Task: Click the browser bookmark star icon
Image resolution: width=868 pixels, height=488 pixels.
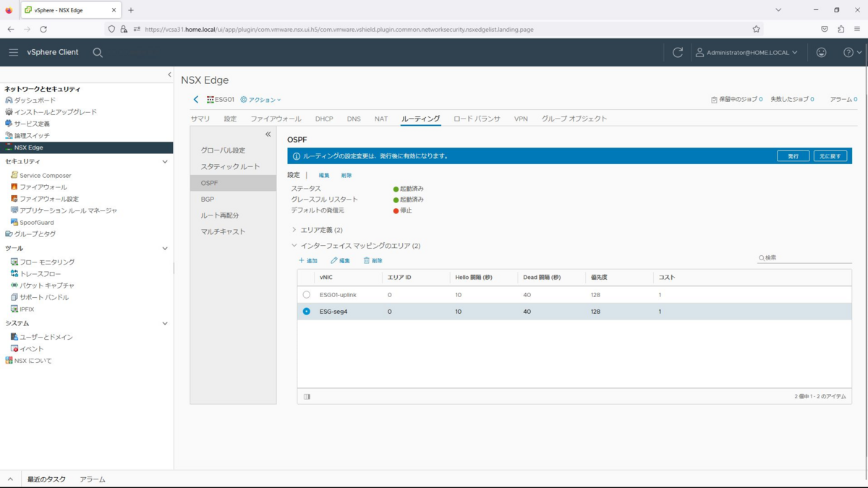Action: click(756, 30)
